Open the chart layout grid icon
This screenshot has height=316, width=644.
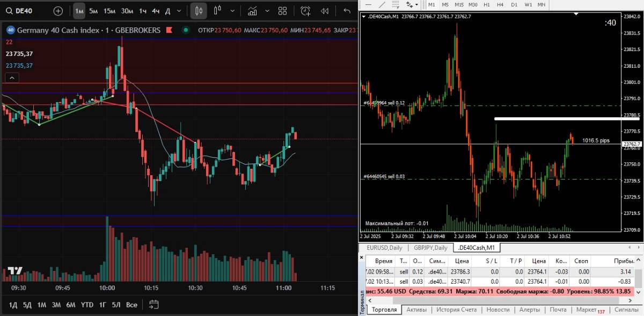click(x=283, y=11)
